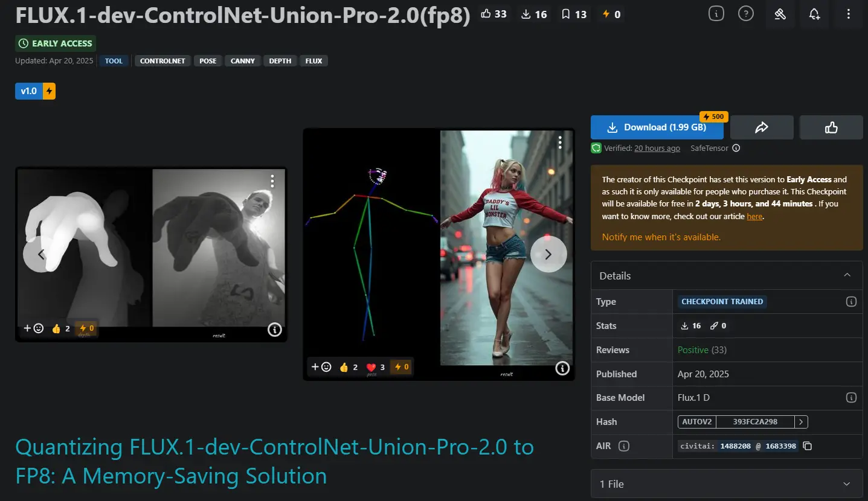Viewport: 868px width, 501px height.
Task: Click the SafeTensor info icon
Action: pyautogui.click(x=735, y=148)
